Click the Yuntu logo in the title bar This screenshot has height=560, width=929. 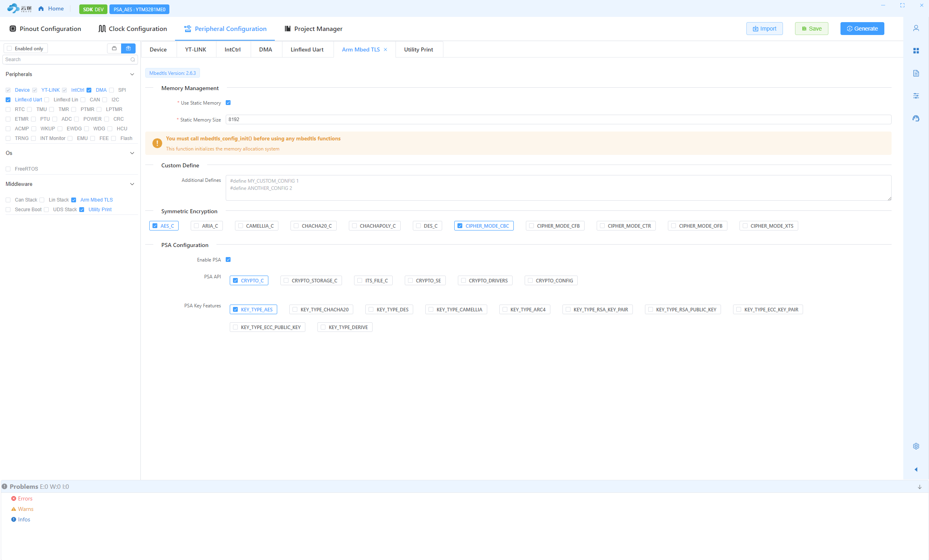[x=19, y=8]
